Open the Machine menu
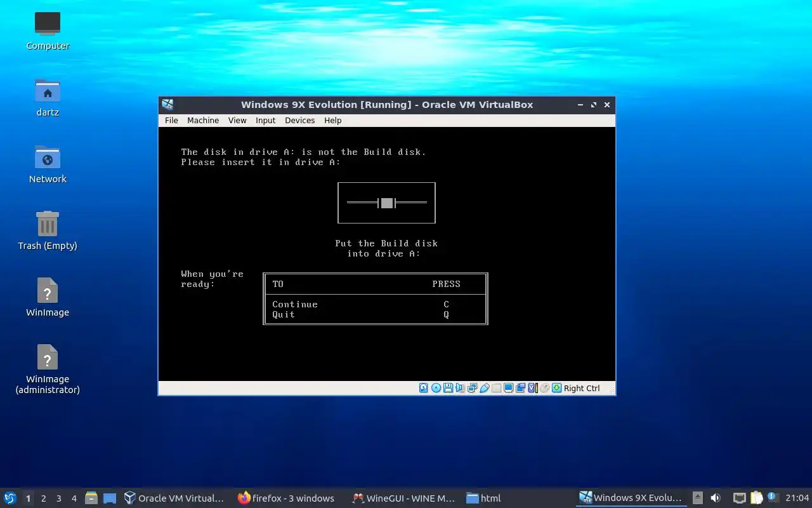812x508 pixels. pos(203,121)
